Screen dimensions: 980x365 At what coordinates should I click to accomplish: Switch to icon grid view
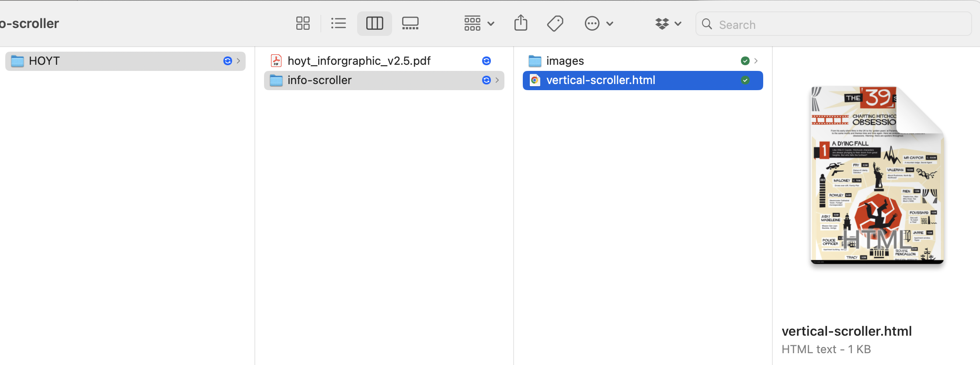pos(302,23)
